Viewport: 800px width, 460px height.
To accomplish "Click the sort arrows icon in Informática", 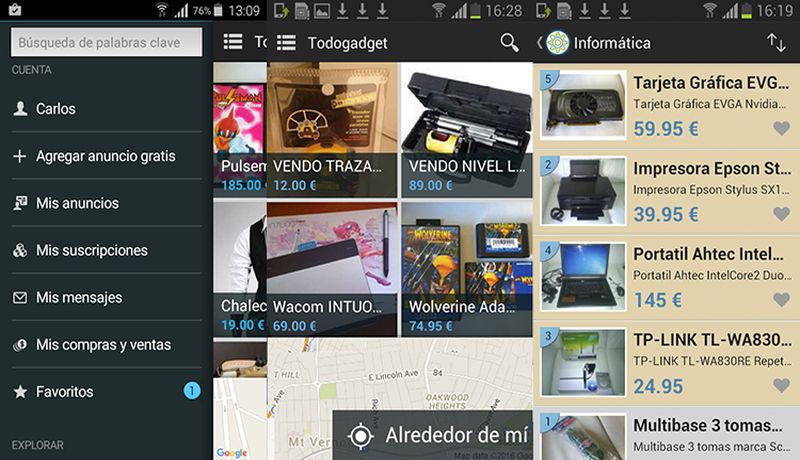I will point(776,43).
